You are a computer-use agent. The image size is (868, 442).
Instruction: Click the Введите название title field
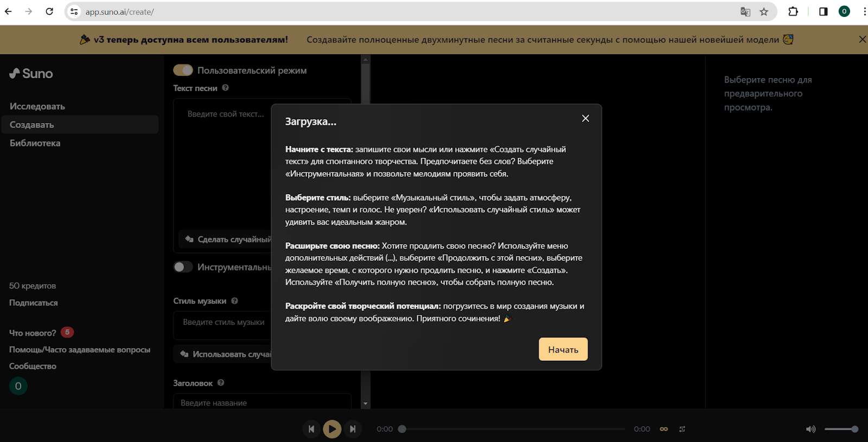(262, 402)
